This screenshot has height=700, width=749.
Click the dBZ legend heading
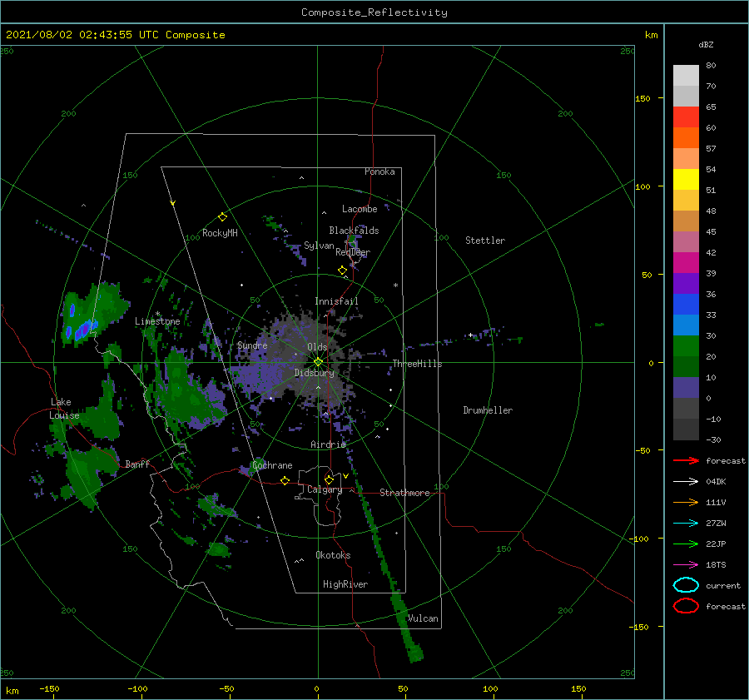coord(706,44)
